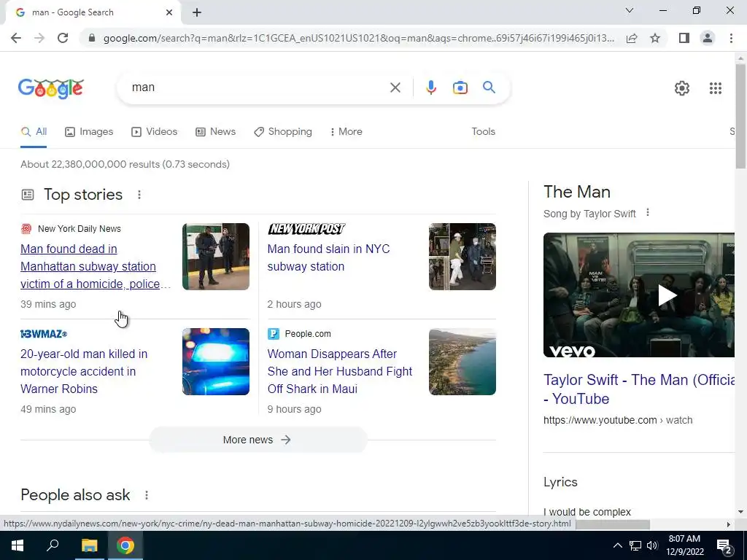Open File Explorer from the taskbar
Viewport: 747px width, 560px height.
(x=89, y=545)
